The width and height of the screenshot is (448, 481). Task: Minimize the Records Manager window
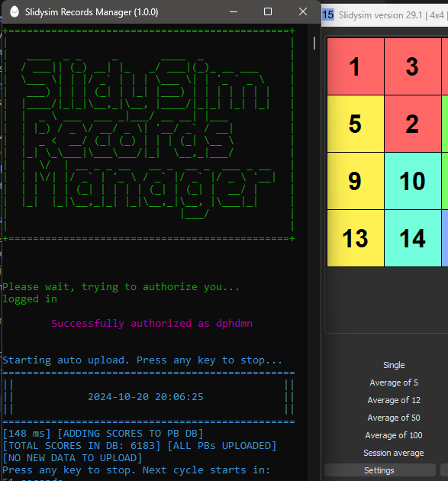(234, 11)
